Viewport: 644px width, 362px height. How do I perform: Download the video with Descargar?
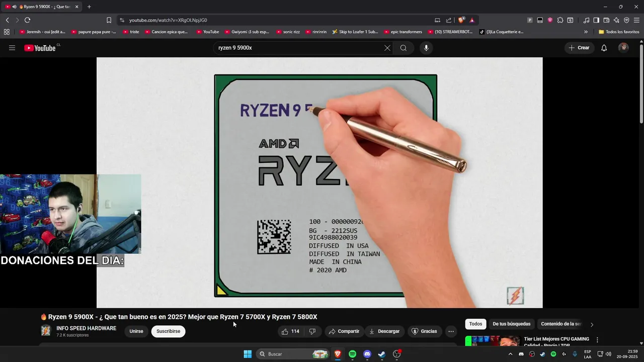coord(384,331)
